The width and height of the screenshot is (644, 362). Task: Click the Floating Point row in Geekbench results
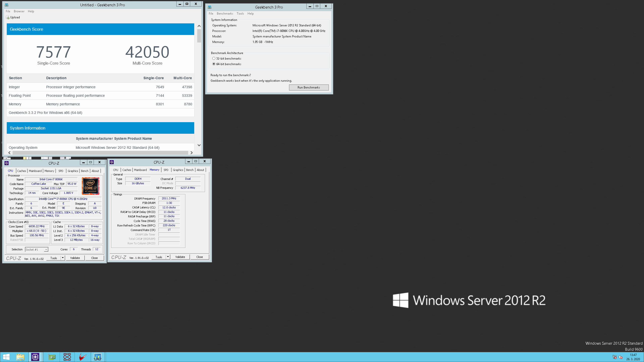pyautogui.click(x=100, y=96)
